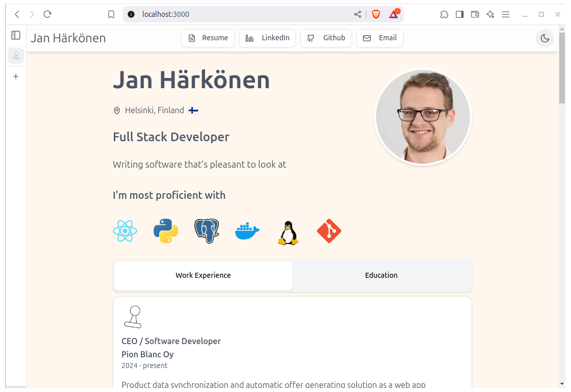Viewport: 571px width, 392px height.
Task: Click the Jan Härkönen header title
Action: point(68,38)
